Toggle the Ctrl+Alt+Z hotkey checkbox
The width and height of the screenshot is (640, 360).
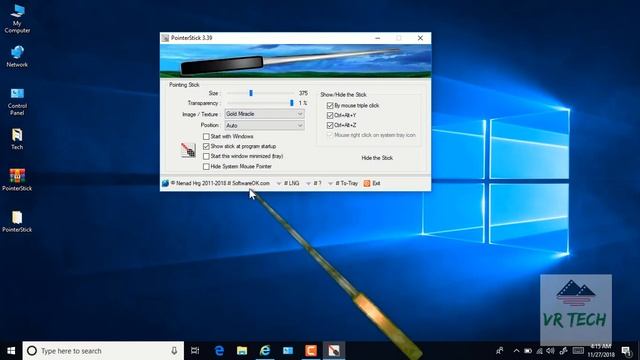tap(330, 125)
